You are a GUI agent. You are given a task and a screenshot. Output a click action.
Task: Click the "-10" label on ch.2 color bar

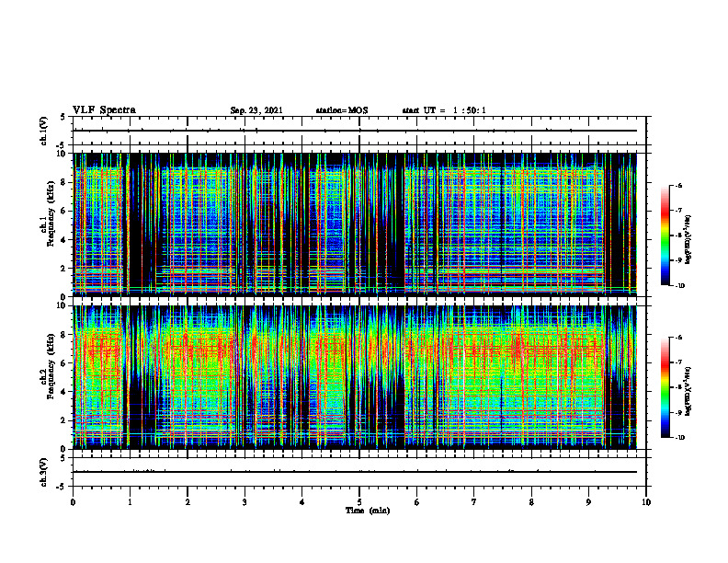[680, 438]
